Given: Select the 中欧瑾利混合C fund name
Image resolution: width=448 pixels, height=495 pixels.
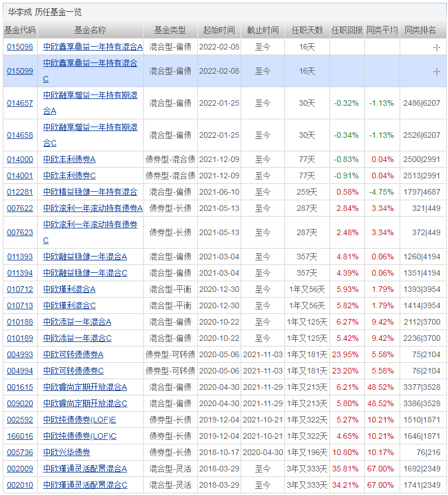Looking at the screenshot, I should (x=69, y=305).
